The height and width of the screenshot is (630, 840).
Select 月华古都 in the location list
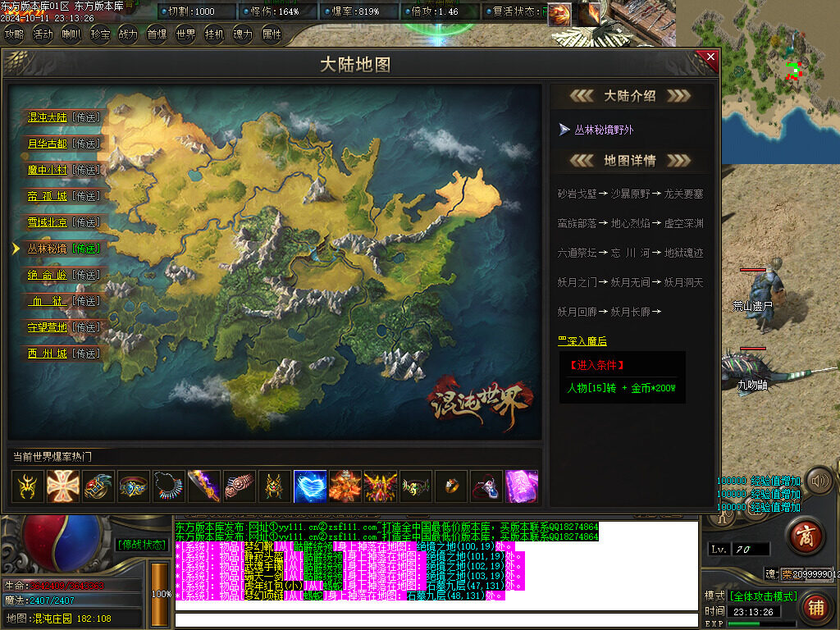[x=47, y=144]
